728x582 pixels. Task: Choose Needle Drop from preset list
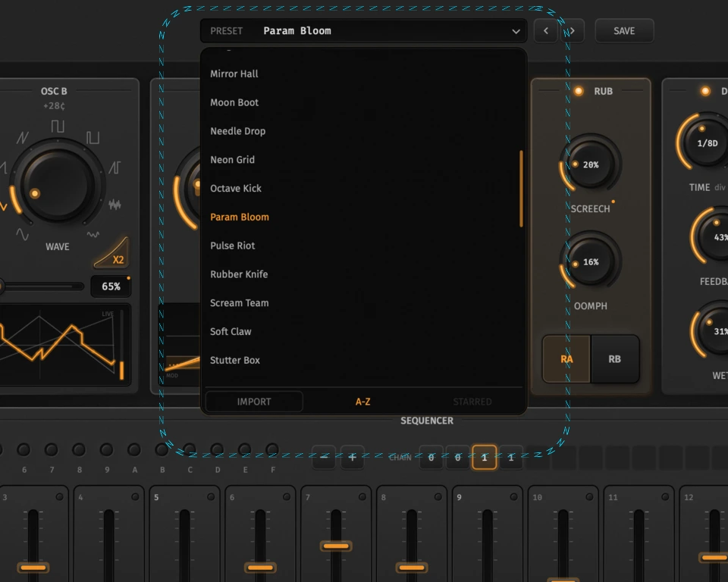tap(362, 131)
